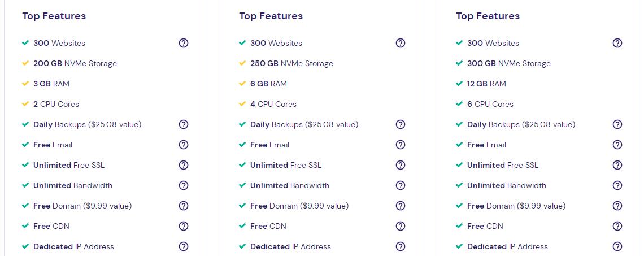Open Daily Backups help tooltip in first column

coord(184,124)
